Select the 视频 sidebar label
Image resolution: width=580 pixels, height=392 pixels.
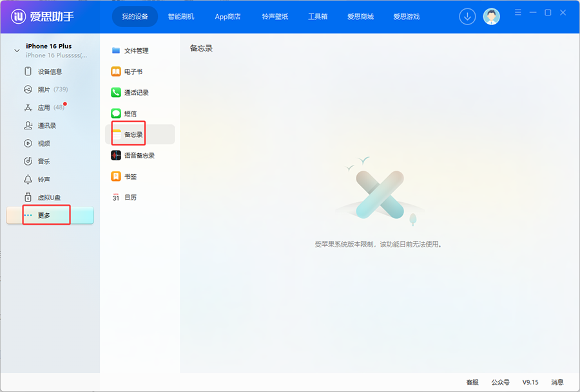point(44,144)
